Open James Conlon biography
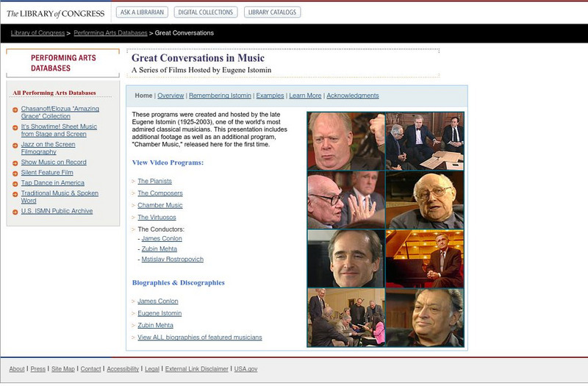Screen dimensions: 588x386 158,301
